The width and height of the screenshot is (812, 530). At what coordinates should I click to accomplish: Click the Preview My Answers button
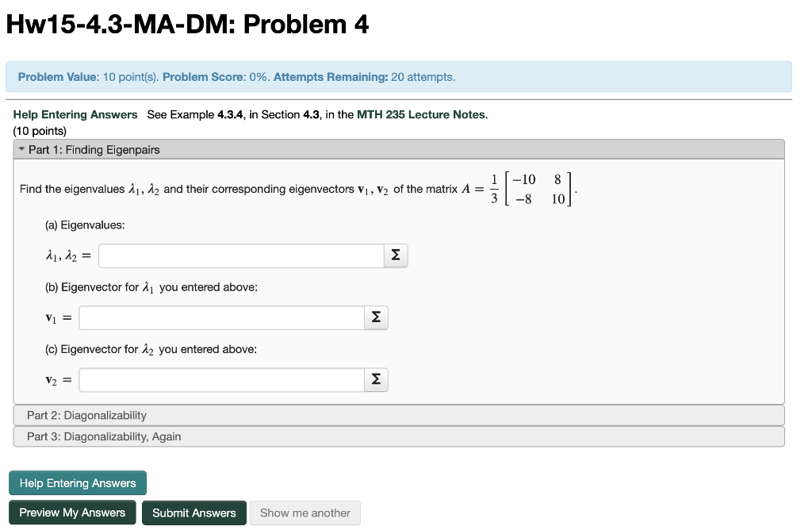(x=71, y=513)
